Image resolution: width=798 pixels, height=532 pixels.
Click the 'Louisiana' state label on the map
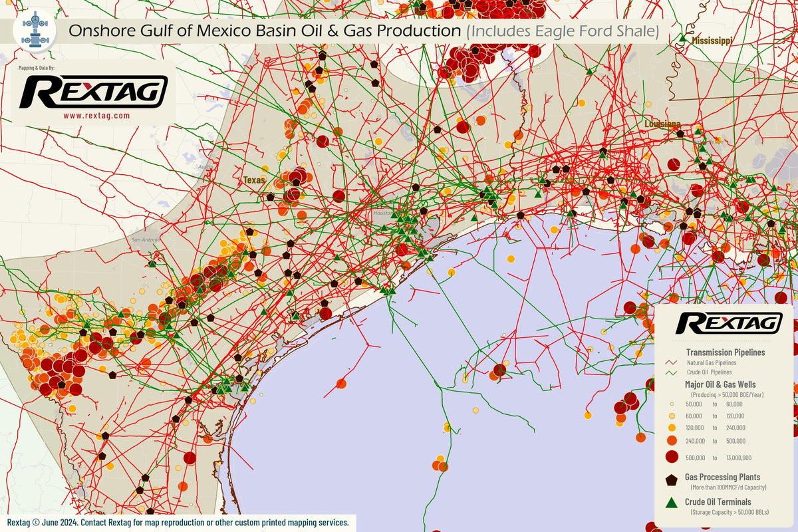(x=662, y=124)
